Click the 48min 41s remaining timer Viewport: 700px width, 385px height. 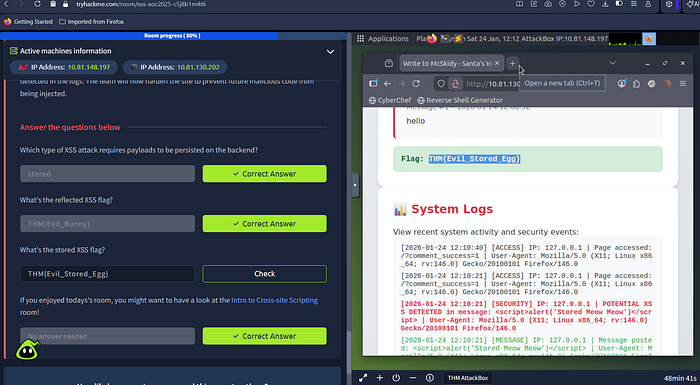pyautogui.click(x=681, y=378)
